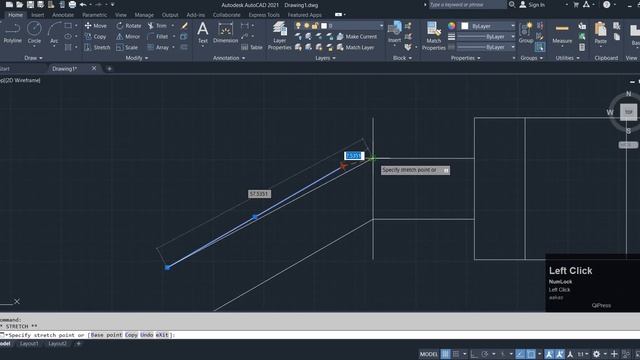The image size is (640, 360).
Task: Toggle snap mode in status bar
Action: tap(456, 354)
